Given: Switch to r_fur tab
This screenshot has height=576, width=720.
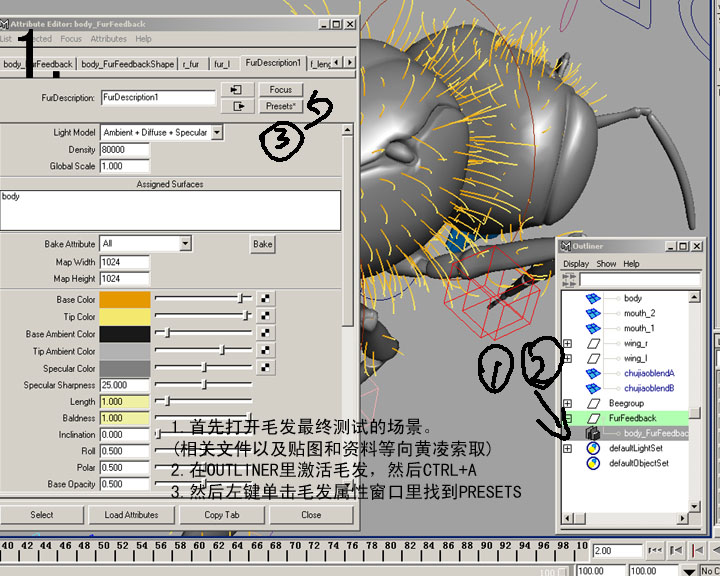Looking at the screenshot, I should pos(191,64).
